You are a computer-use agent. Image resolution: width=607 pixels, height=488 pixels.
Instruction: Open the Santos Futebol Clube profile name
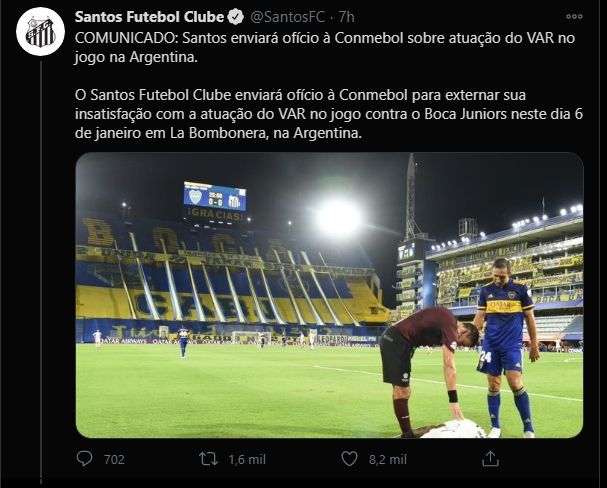pos(149,17)
